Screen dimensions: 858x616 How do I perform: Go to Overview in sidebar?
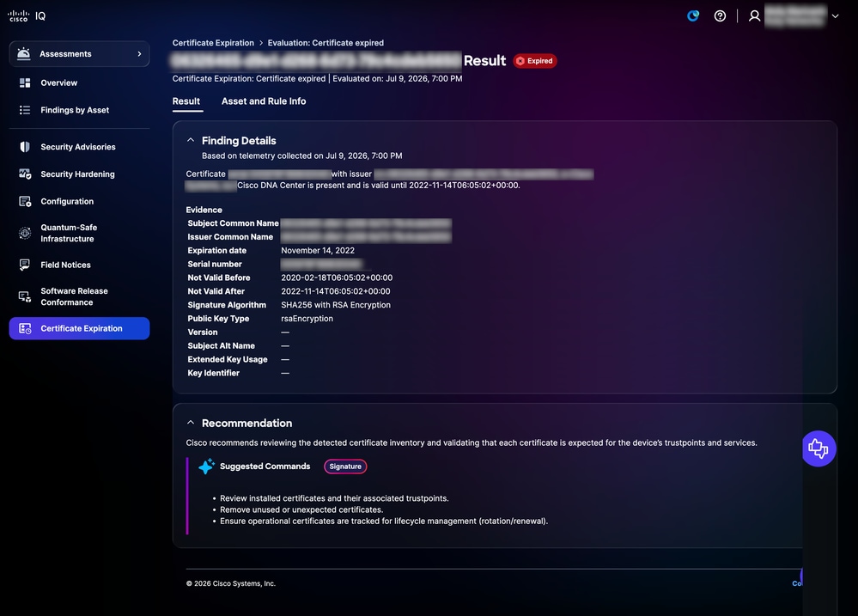(59, 82)
